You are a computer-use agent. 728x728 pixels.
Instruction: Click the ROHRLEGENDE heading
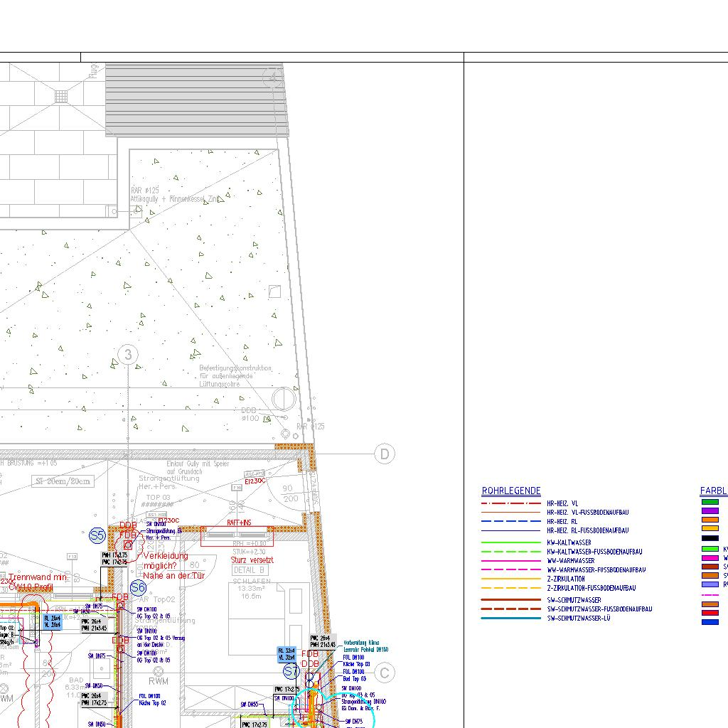511,491
